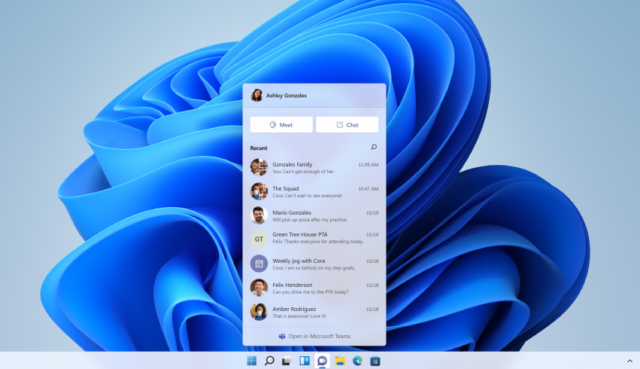Click the Teams logo in footer
Image resolution: width=640 pixels, height=369 pixels.
point(282,336)
